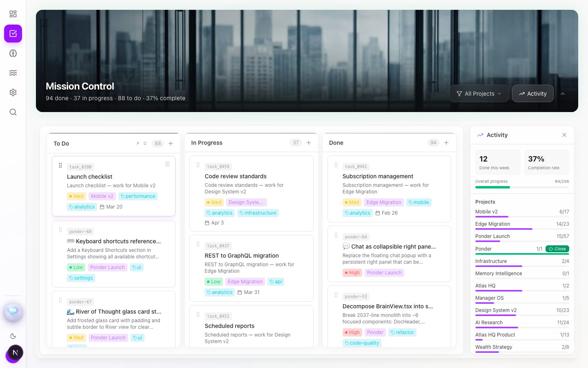Image resolution: width=588 pixels, height=368 pixels.
Task: Add a new task to In Progress column
Action: (x=309, y=143)
